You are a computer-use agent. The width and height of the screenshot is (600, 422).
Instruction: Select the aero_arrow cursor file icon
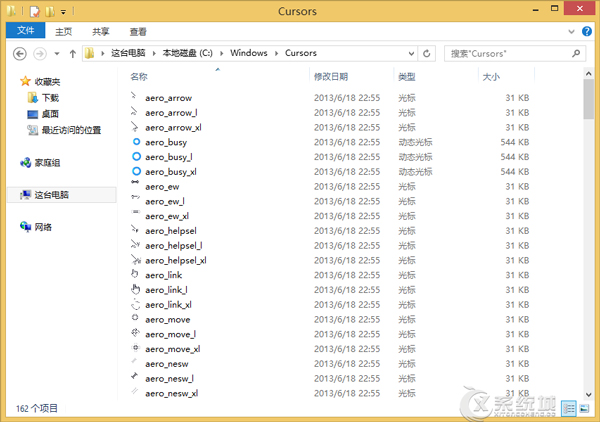(134, 96)
